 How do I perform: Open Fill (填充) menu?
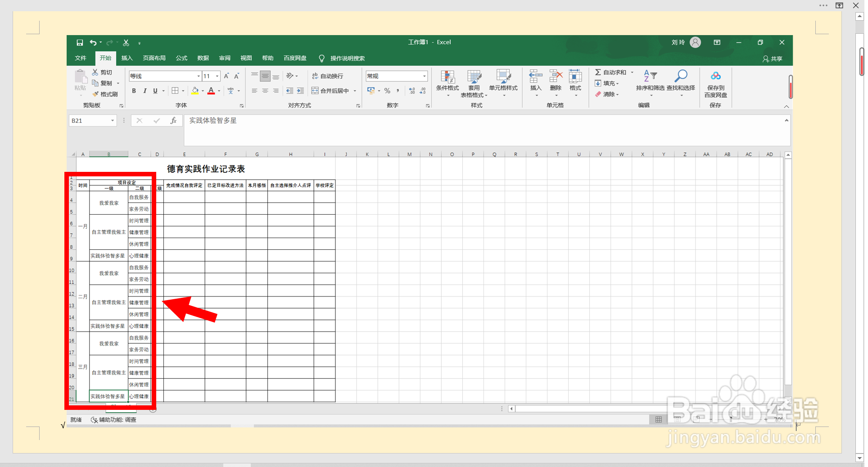(x=607, y=83)
